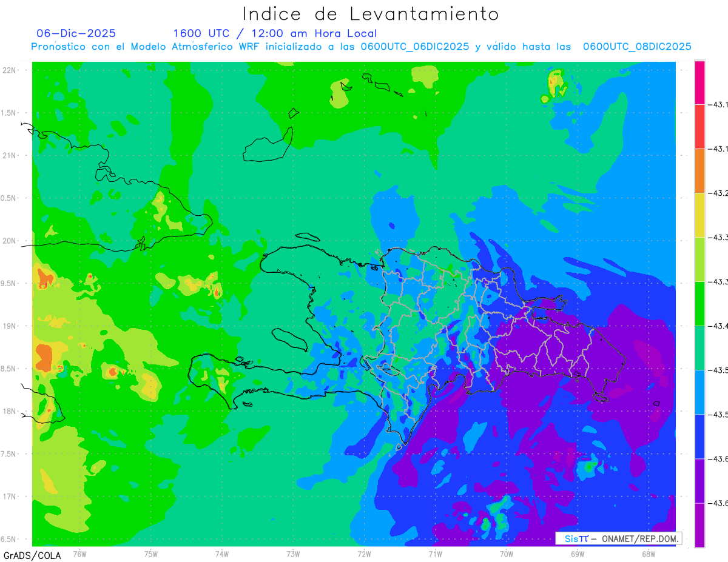Click the '71W' longitude label

click(435, 554)
